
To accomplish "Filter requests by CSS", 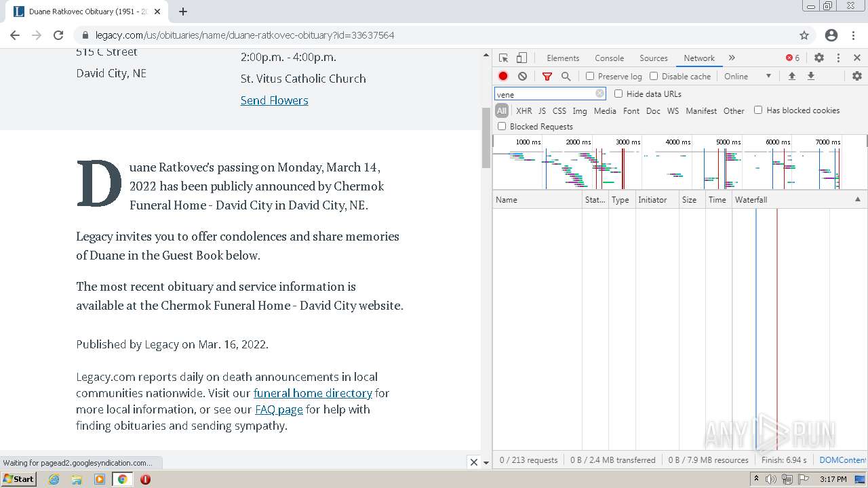I will [559, 111].
